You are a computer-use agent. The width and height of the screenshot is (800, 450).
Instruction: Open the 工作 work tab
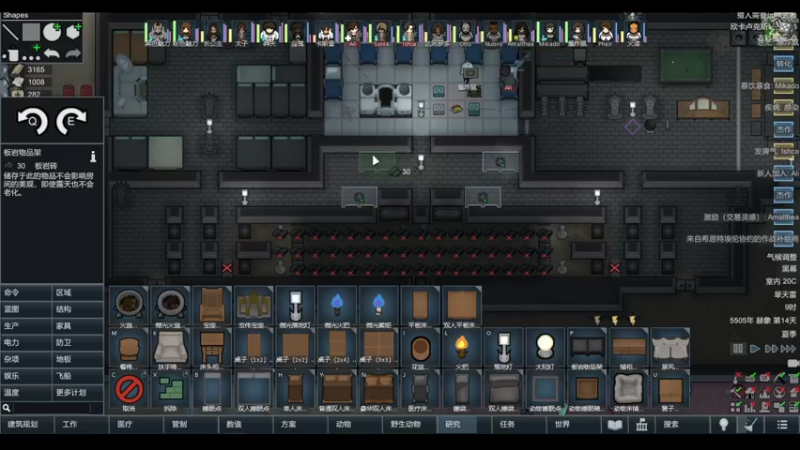82,424
